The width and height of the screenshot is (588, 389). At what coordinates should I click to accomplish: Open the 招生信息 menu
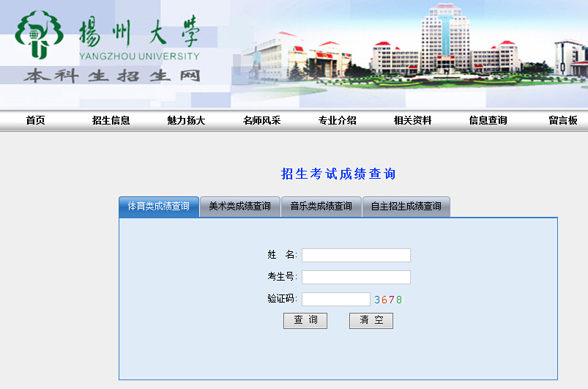(x=111, y=120)
